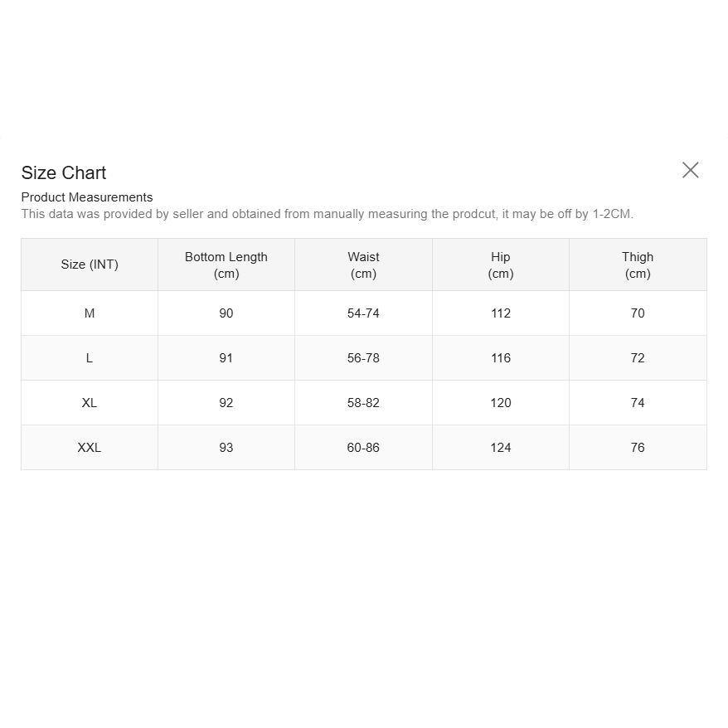Click the M size row label
Screen dimensions: 728x728
(90, 313)
